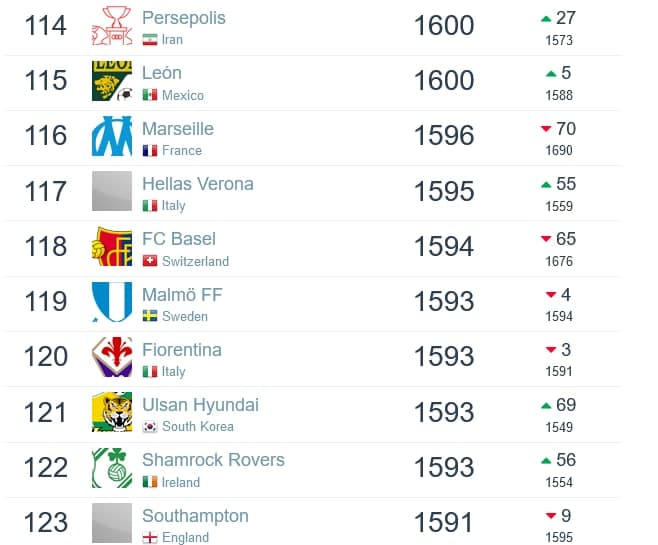Click the Persepolis club crest icon

coord(112,26)
